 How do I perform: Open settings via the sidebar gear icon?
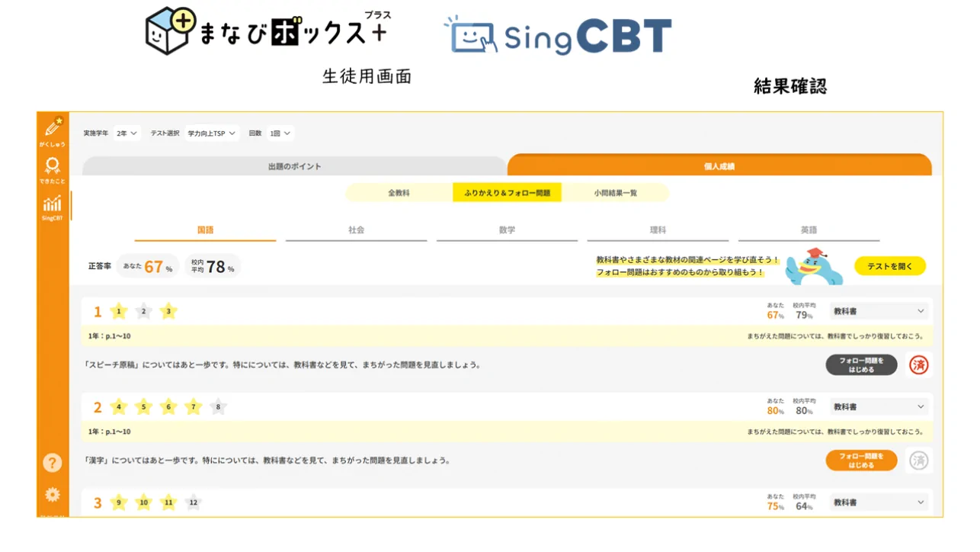52,495
